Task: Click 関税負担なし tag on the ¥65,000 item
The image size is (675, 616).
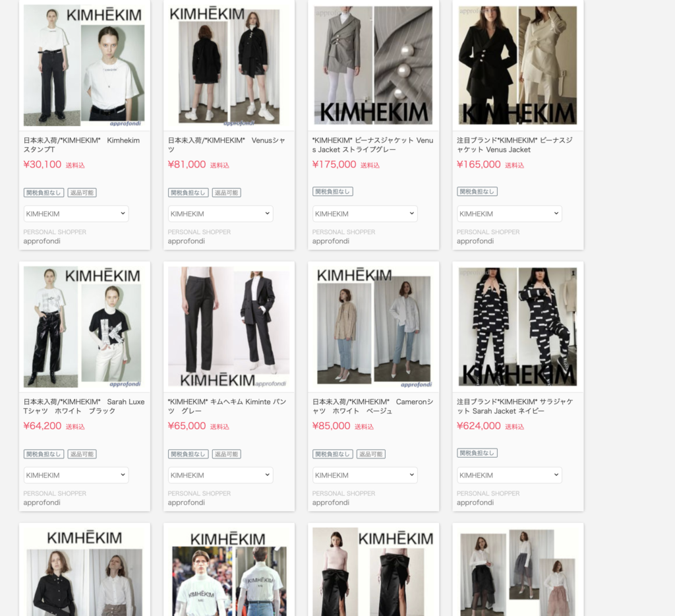Action: pyautogui.click(x=188, y=454)
